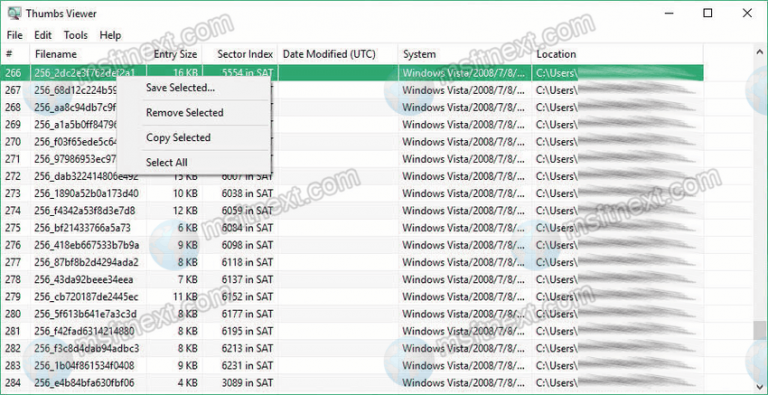The height and width of the screenshot is (395, 768).
Task: Click the 4 KB entry size cell
Action: tap(188, 383)
